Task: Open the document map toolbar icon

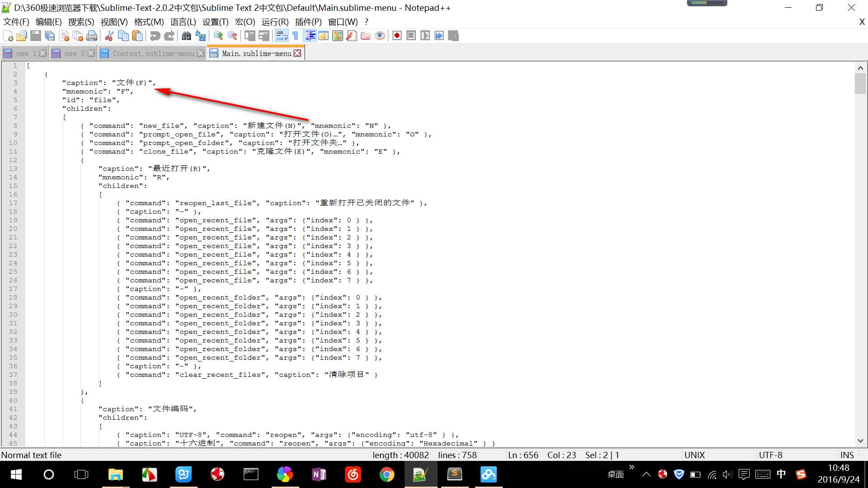Action: 338,36
